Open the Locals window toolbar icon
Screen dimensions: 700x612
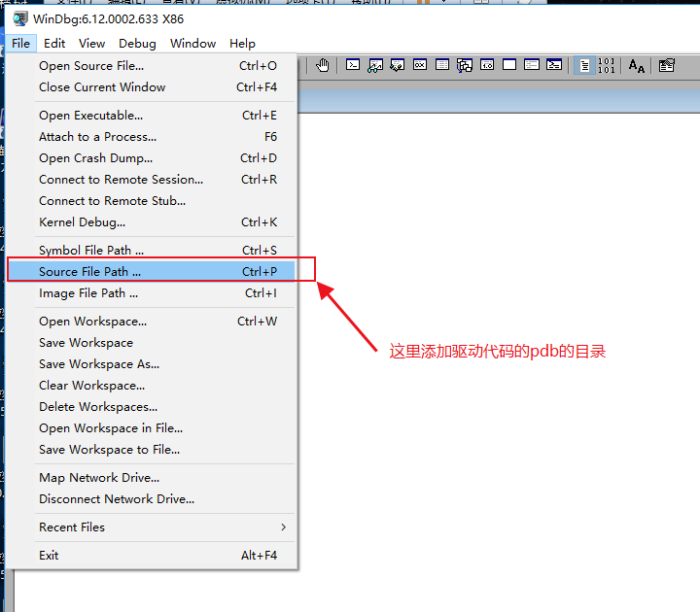pos(398,65)
